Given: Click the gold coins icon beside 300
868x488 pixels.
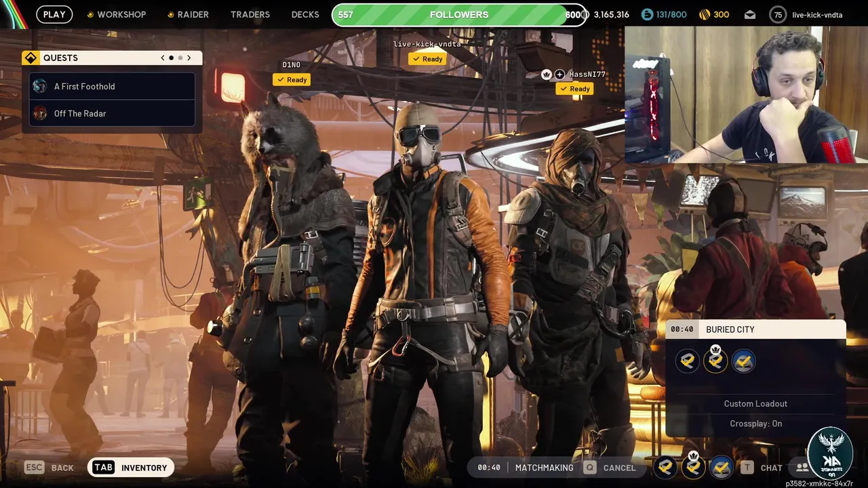Looking at the screenshot, I should coord(704,14).
